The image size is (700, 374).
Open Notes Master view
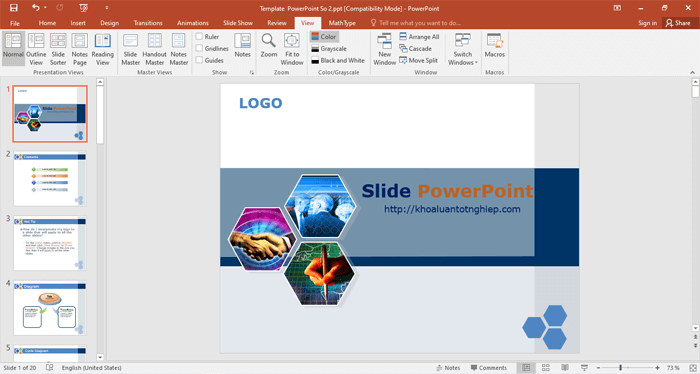pyautogui.click(x=179, y=49)
